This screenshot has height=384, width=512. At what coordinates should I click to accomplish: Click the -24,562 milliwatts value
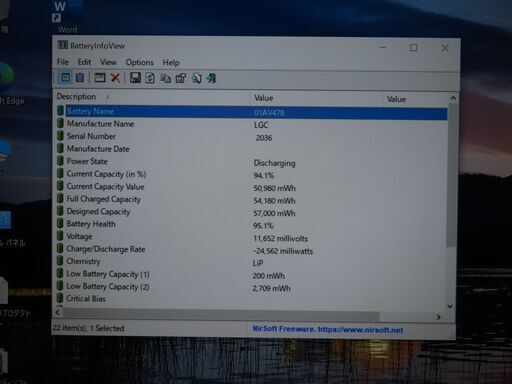(x=283, y=251)
